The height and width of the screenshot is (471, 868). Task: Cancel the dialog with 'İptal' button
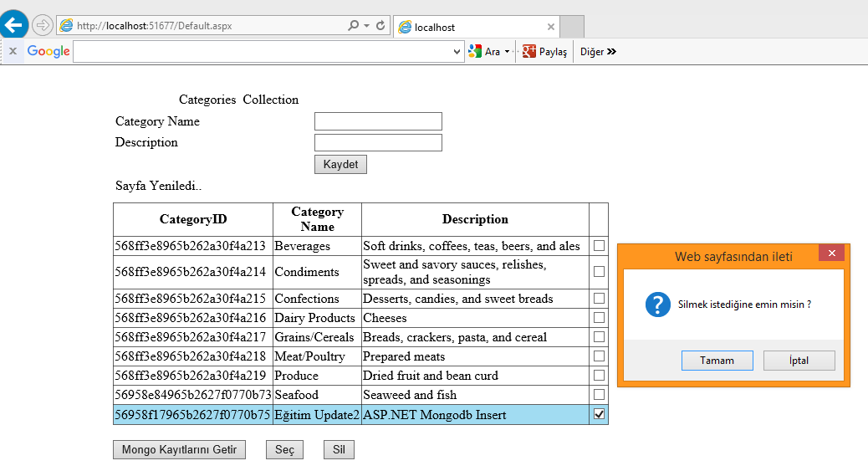point(799,361)
